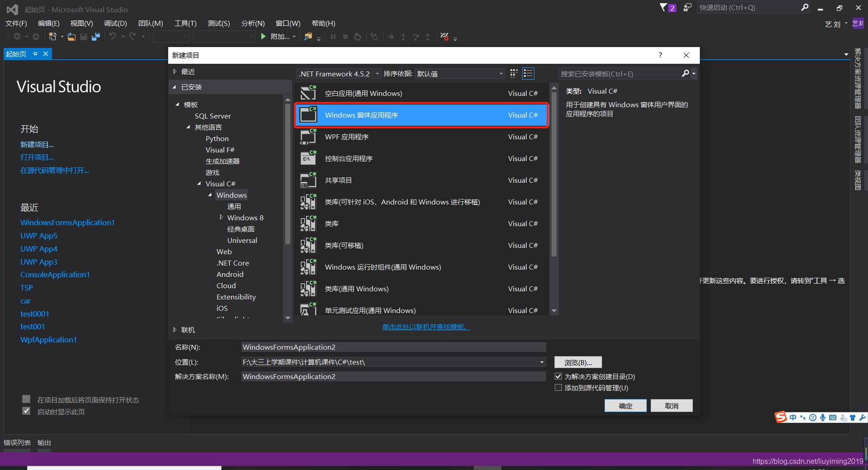Open recent project WindowsFormsApplication1
Viewport: 868px width, 470px height.
coord(67,223)
